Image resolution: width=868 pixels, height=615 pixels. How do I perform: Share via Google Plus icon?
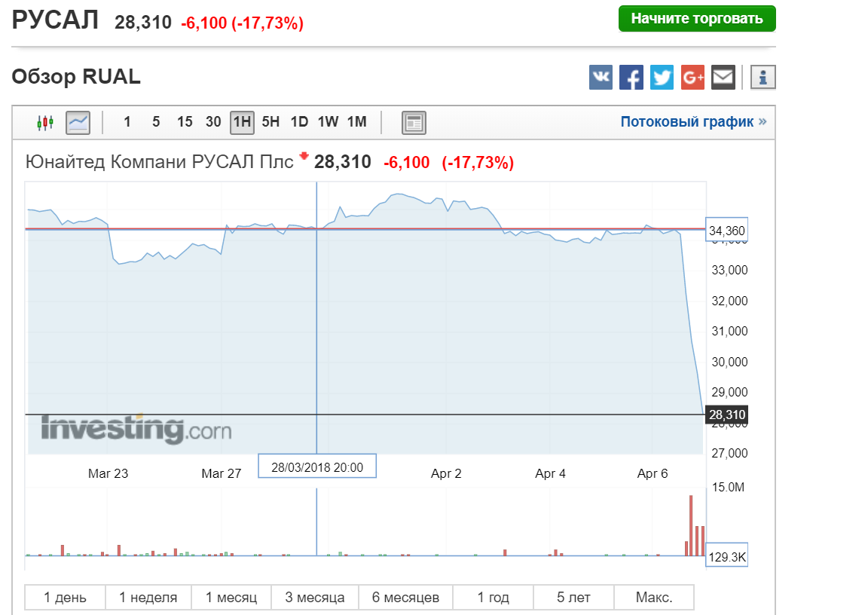pos(692,77)
